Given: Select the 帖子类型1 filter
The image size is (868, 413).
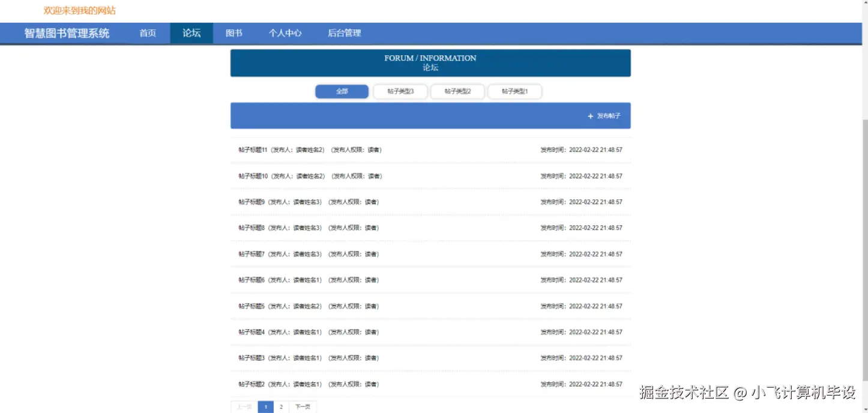Looking at the screenshot, I should coord(514,91).
